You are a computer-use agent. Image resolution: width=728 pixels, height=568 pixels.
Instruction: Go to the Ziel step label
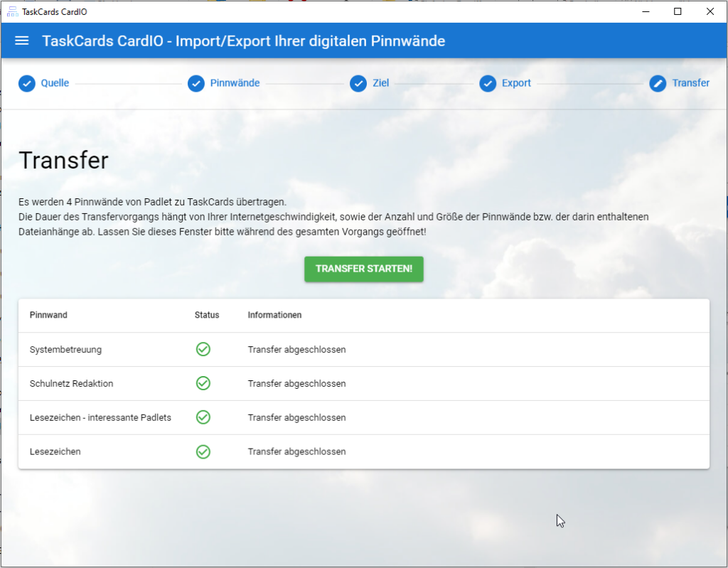[381, 83]
